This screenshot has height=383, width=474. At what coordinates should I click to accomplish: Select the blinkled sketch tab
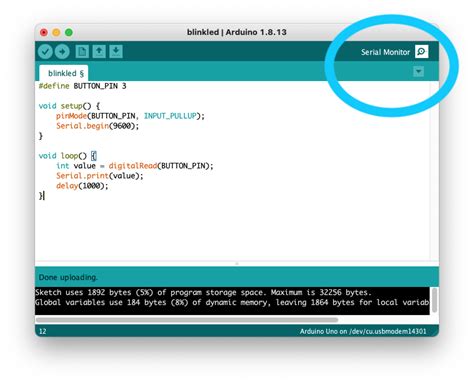click(64, 73)
